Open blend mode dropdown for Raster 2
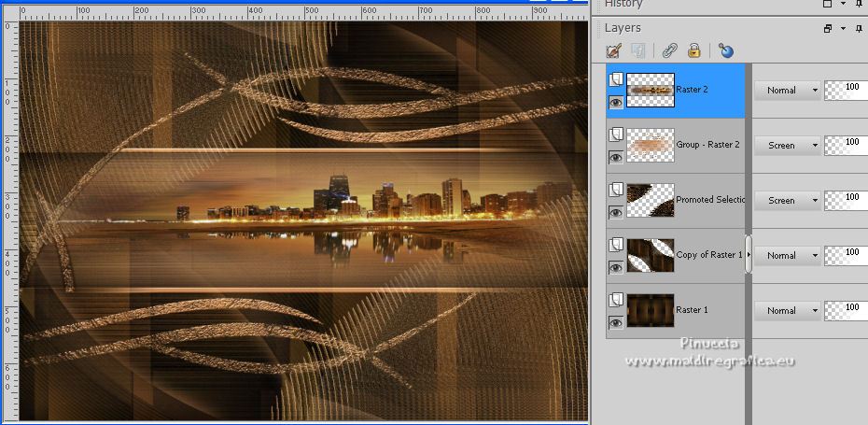868x425 pixels. pos(787,91)
